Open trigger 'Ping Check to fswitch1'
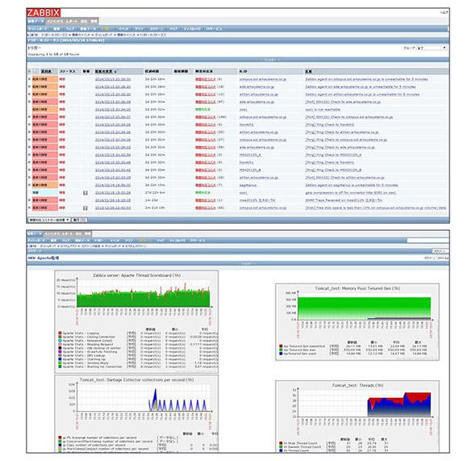This screenshot has height=461, width=476. (x=330, y=162)
